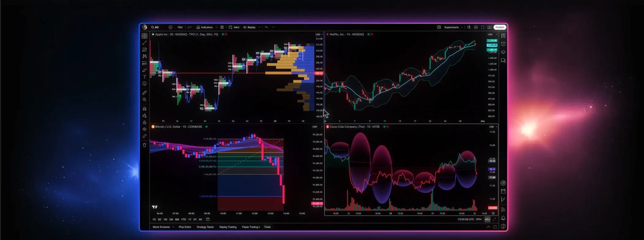Image resolution: width=644 pixels, height=240 pixels.
Task: Open the news feed icon in sidebar
Action: click(503, 210)
